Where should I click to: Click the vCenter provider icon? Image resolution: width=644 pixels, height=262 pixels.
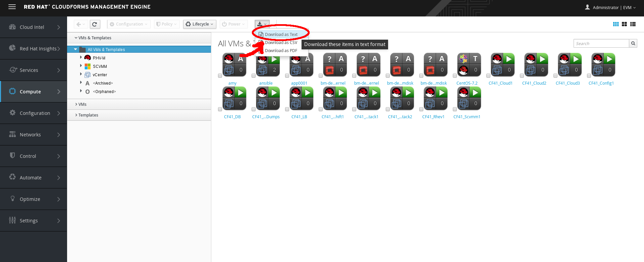point(88,75)
